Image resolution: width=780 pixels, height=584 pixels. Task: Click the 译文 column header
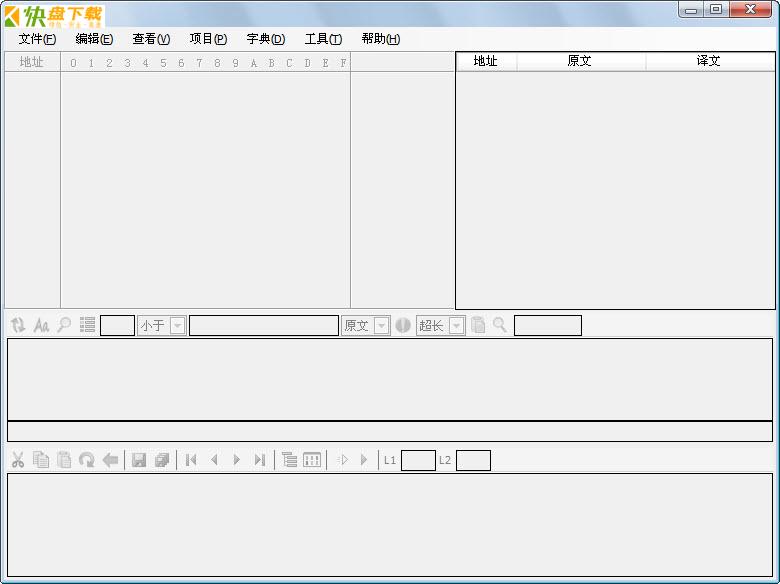[x=710, y=61]
